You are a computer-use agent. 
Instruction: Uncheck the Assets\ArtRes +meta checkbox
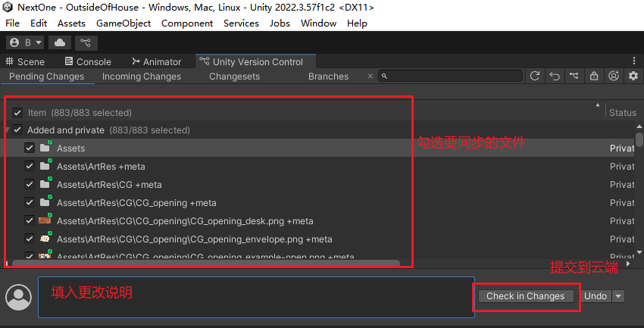click(x=29, y=166)
